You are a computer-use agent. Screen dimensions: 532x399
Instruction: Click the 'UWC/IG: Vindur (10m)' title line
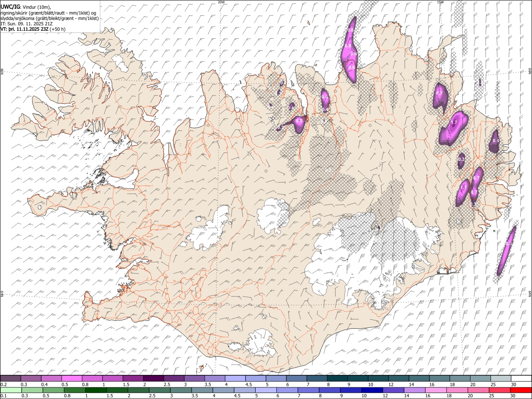click(x=26, y=7)
